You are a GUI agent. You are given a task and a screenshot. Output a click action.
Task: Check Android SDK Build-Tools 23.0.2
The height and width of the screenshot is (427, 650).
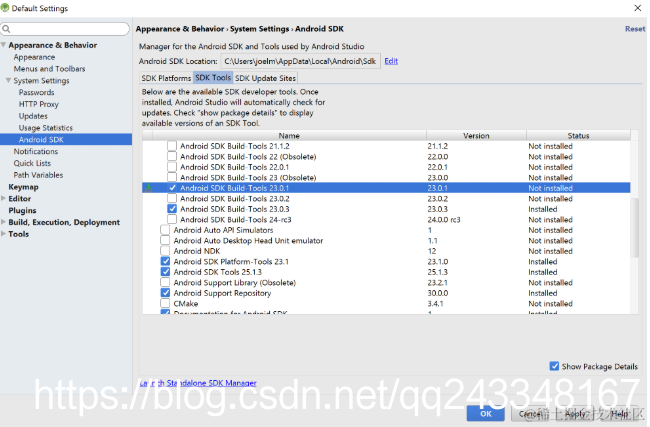tap(172, 198)
